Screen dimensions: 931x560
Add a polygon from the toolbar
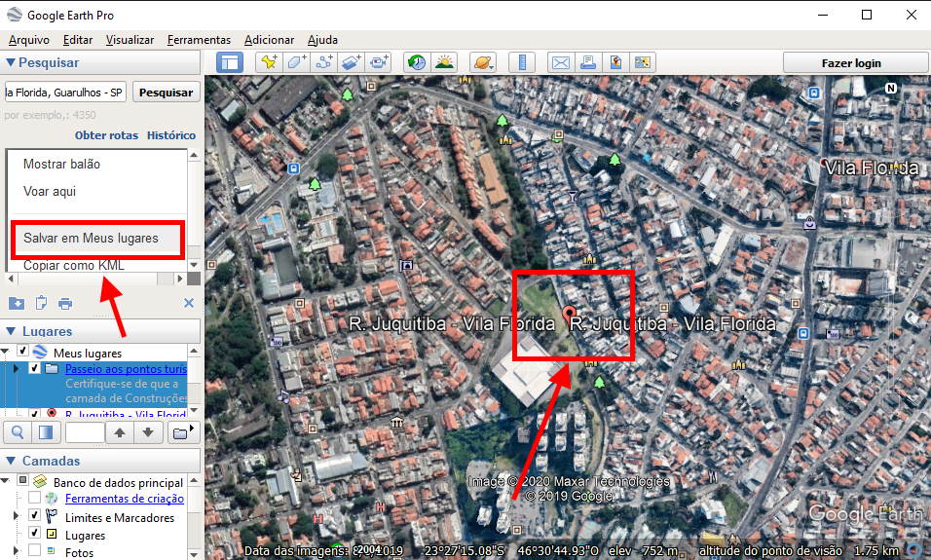[296, 62]
